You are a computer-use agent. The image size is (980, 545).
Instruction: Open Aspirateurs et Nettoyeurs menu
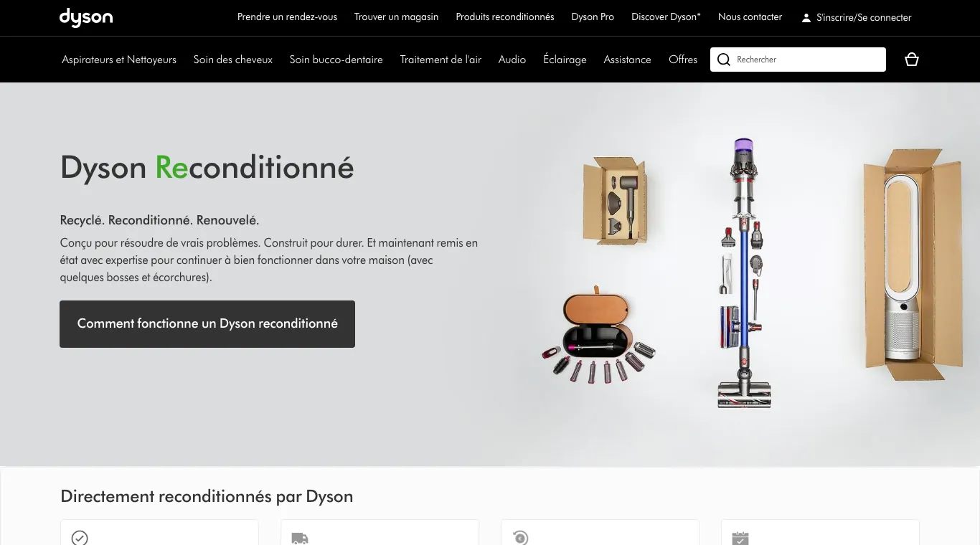(119, 60)
